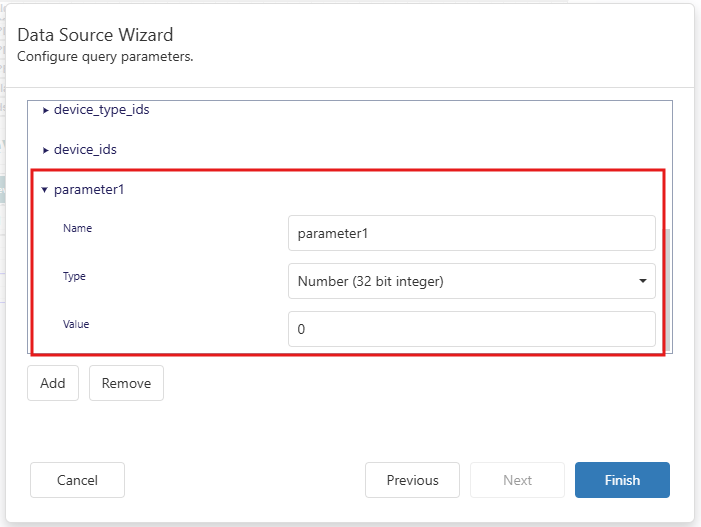Click the Name property label

[x=77, y=228]
